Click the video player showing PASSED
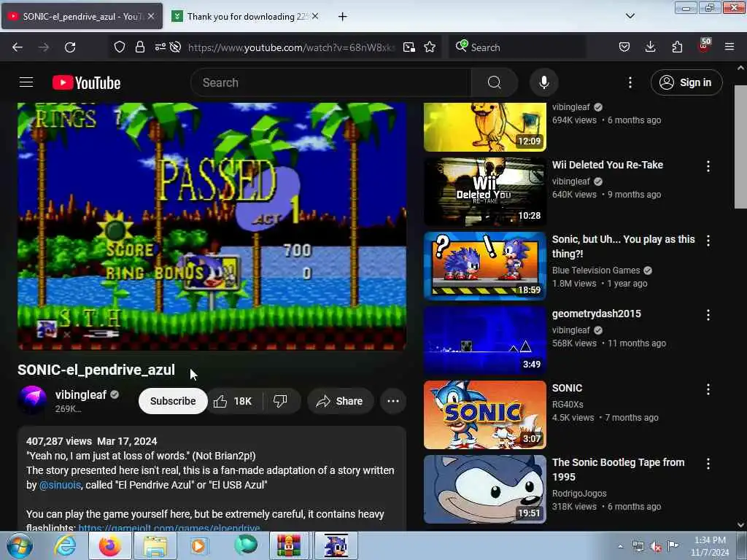 click(212, 227)
